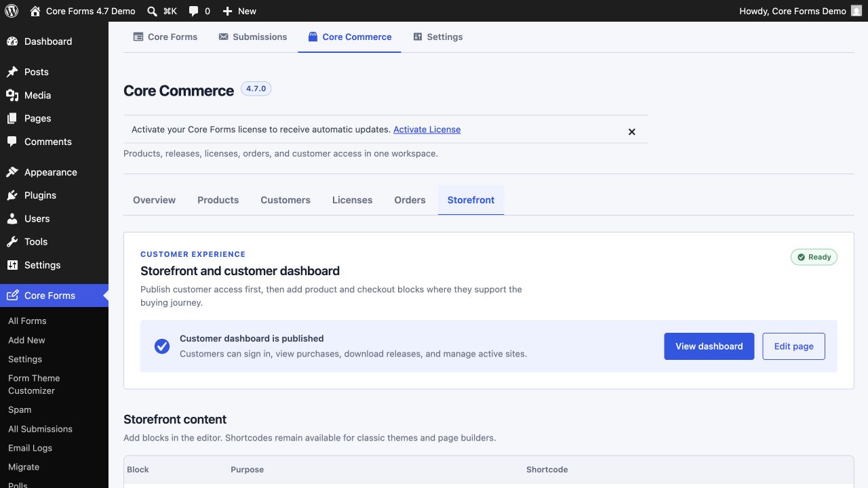Open All Submissions submenu item
This screenshot has width=868, height=488.
point(40,429)
